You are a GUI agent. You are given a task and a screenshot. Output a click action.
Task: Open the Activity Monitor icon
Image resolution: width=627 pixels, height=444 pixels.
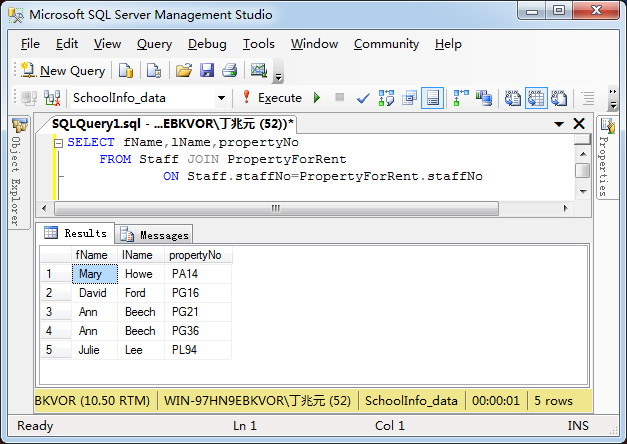259,71
